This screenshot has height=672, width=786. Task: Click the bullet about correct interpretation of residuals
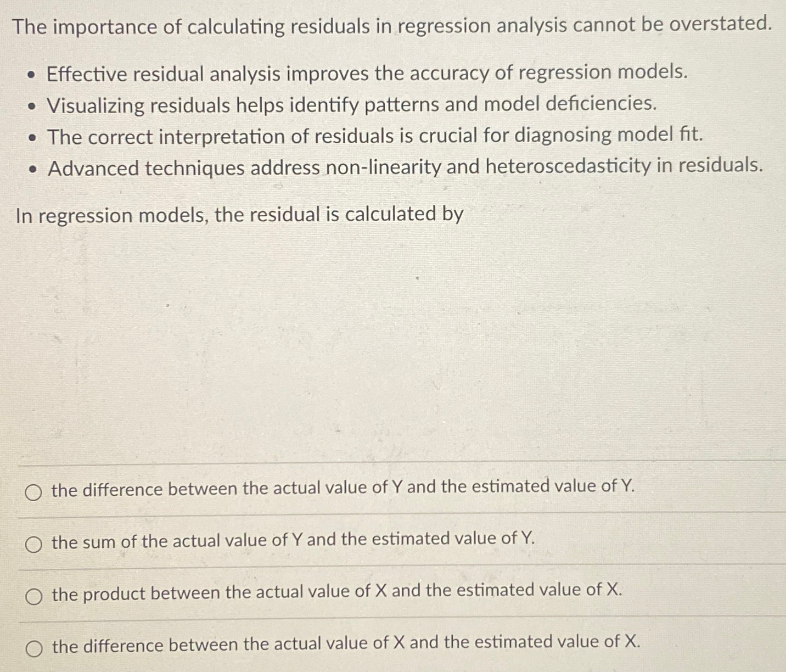374,136
